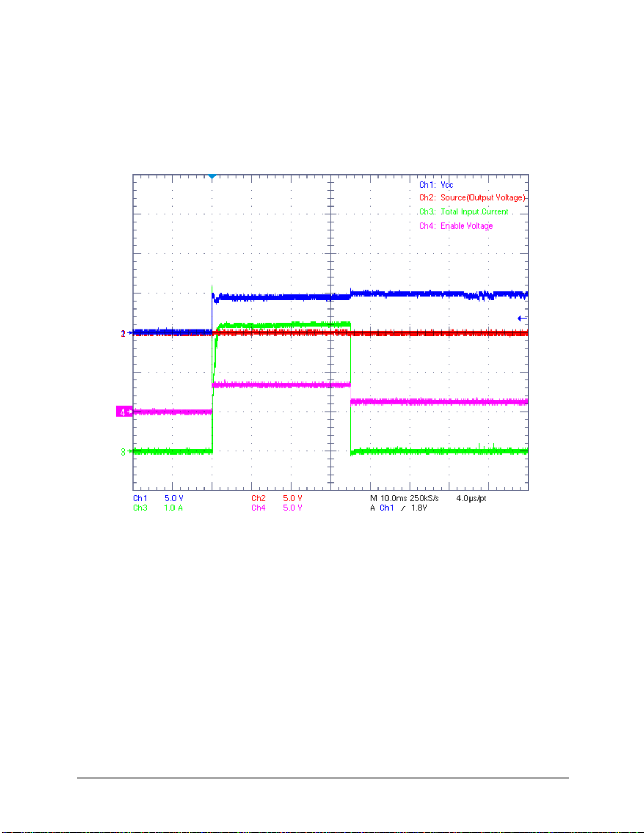
Task: Click the blue trigger level arrow on right edge
Action: (523, 318)
